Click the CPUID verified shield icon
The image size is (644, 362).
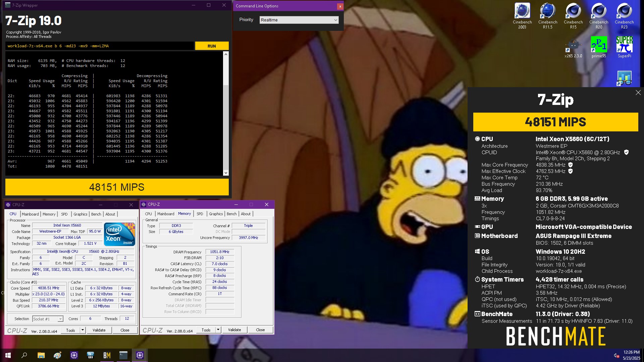pos(626,152)
